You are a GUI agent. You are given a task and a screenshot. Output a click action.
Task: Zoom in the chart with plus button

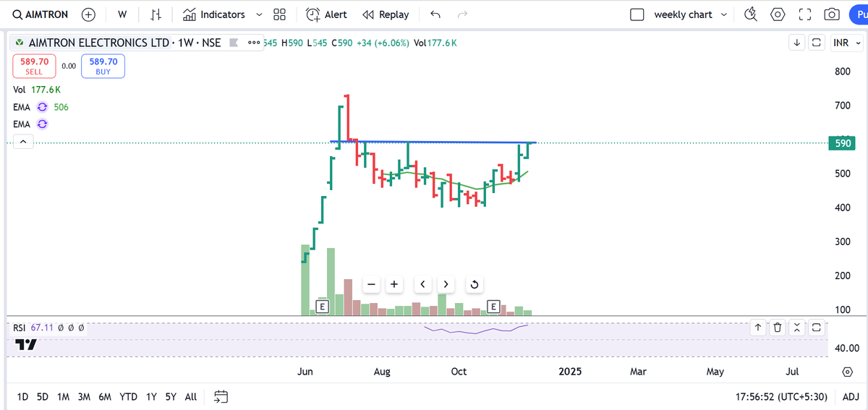click(x=394, y=284)
